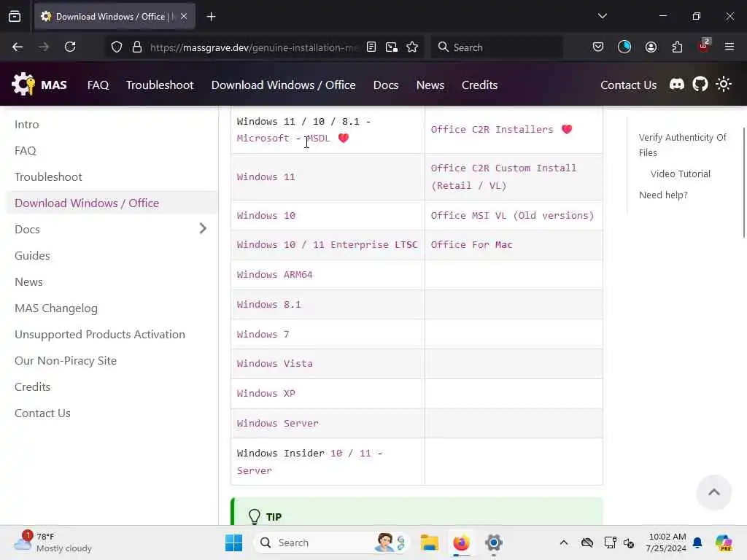This screenshot has width=747, height=560.
Task: Close the Download Windows / Office tab
Action: (x=184, y=16)
